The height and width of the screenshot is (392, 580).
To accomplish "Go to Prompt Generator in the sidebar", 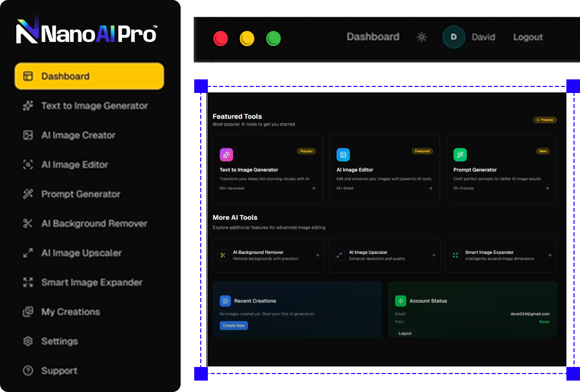I will pyautogui.click(x=81, y=194).
